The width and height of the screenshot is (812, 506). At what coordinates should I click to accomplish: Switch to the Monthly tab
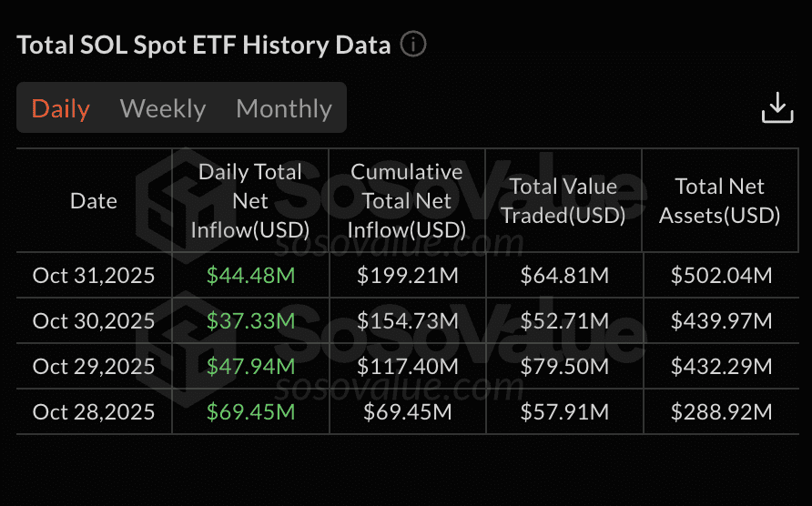(284, 108)
